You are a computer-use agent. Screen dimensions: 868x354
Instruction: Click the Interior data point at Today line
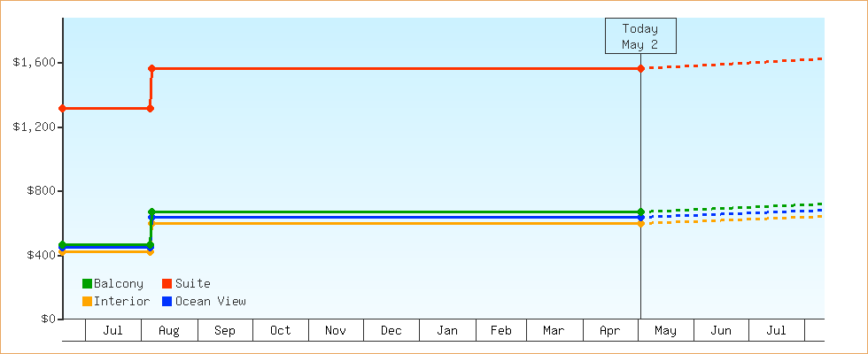point(641,224)
